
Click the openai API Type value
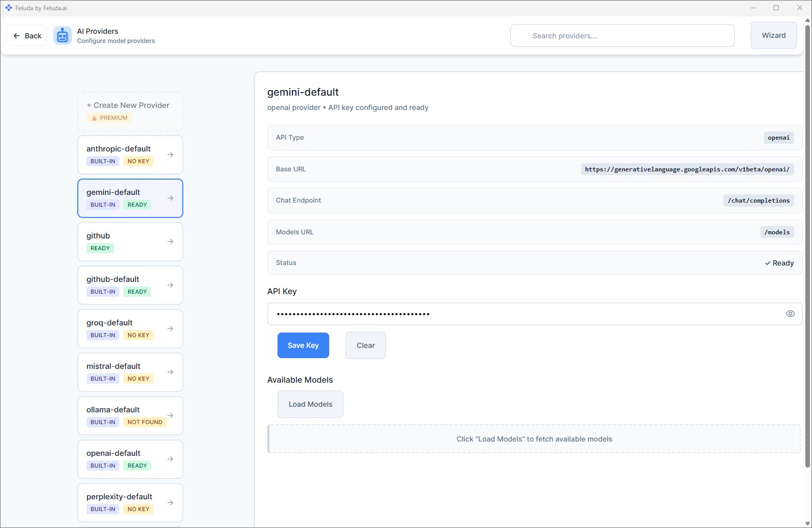point(779,138)
